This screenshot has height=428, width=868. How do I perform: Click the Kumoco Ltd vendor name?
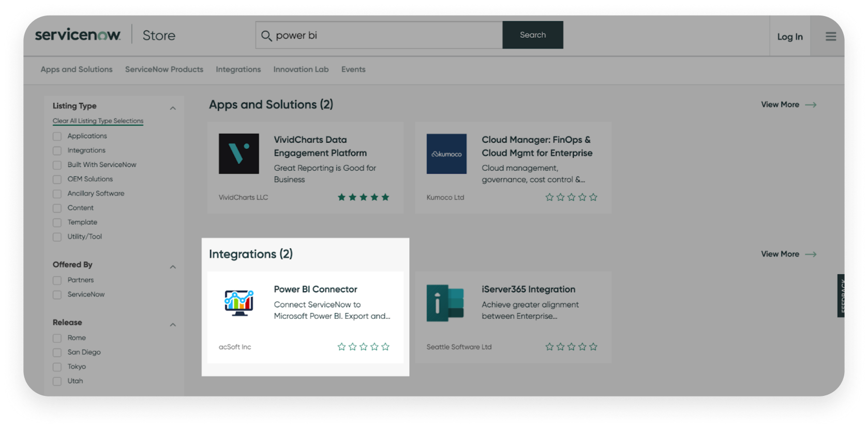pyautogui.click(x=445, y=198)
